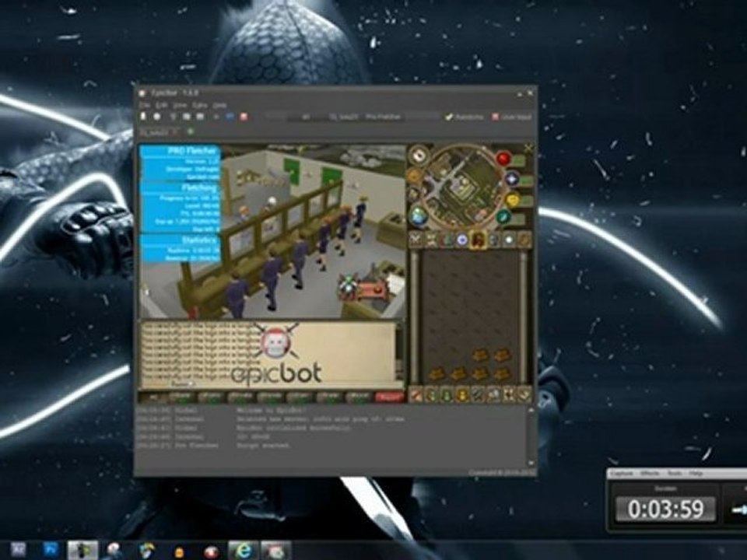Open the Help menu in the recorder

click(696, 474)
